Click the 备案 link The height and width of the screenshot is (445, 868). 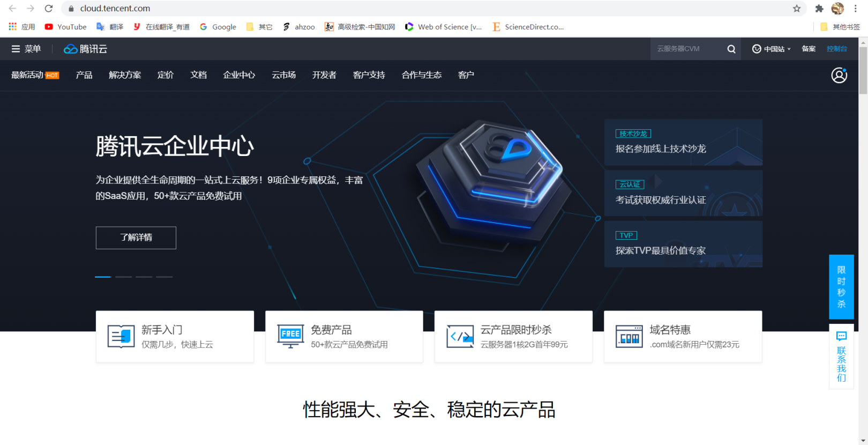809,49
